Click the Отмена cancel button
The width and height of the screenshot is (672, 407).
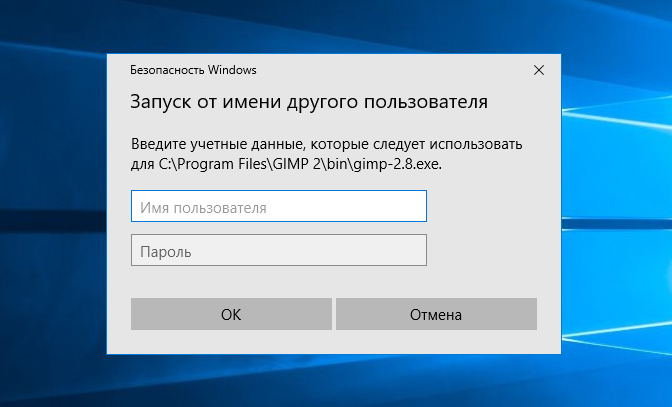tap(436, 314)
